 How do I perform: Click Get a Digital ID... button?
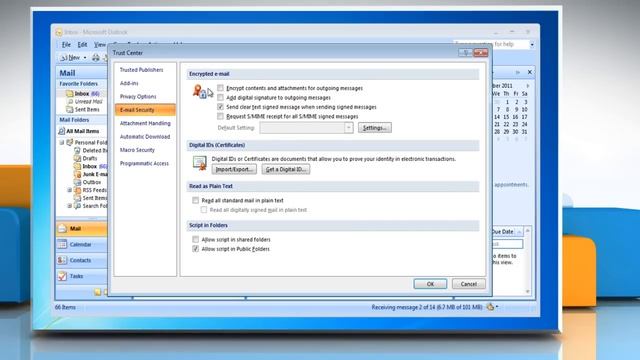[286, 169]
